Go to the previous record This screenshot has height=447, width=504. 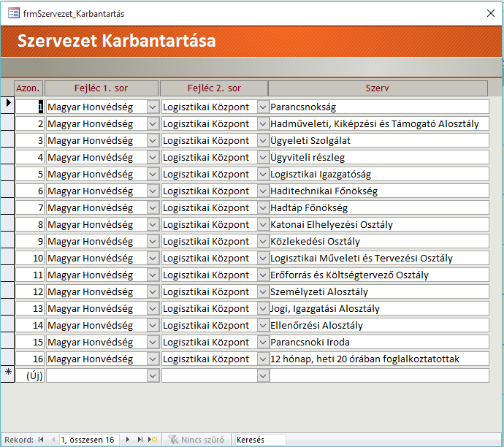(52, 440)
